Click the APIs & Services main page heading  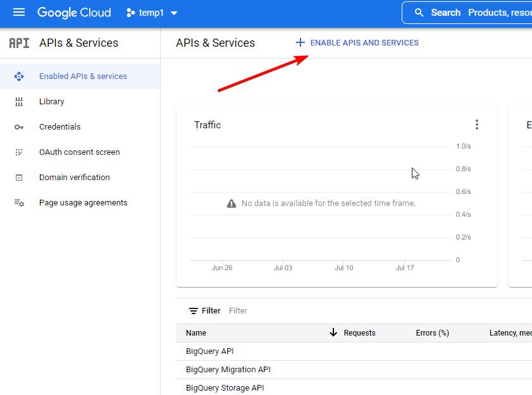(216, 43)
